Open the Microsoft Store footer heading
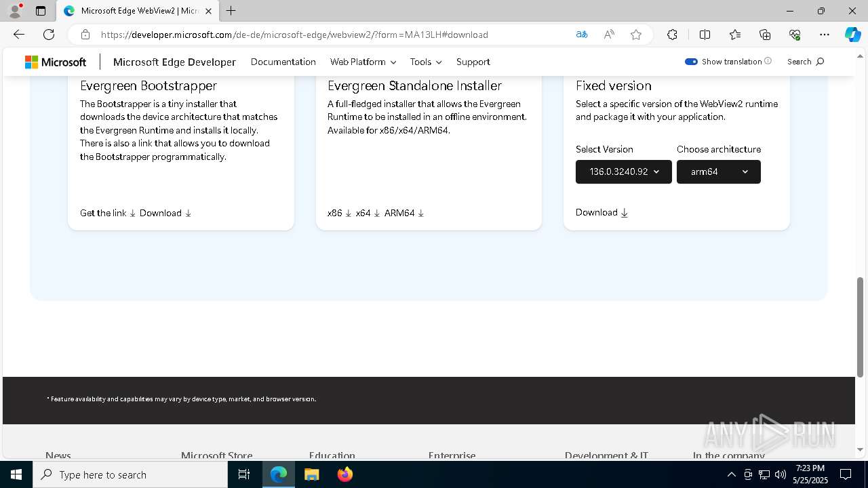The image size is (868, 488). [217, 455]
